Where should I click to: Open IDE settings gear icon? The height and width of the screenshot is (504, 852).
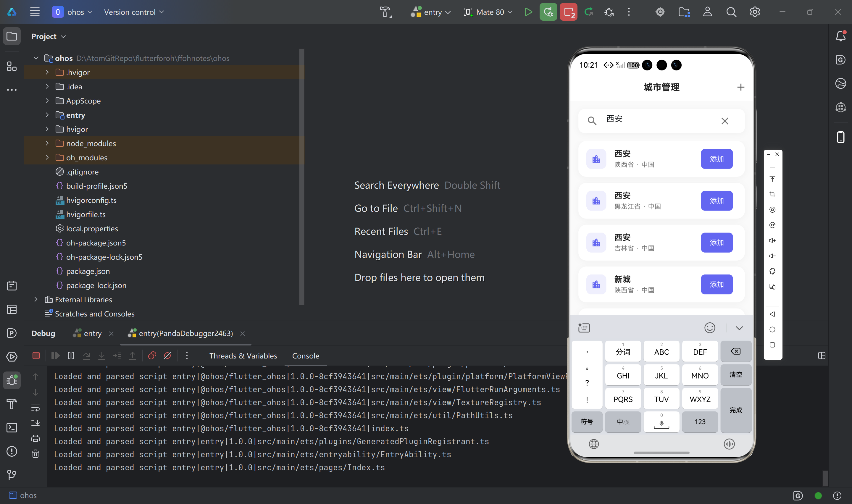point(755,12)
